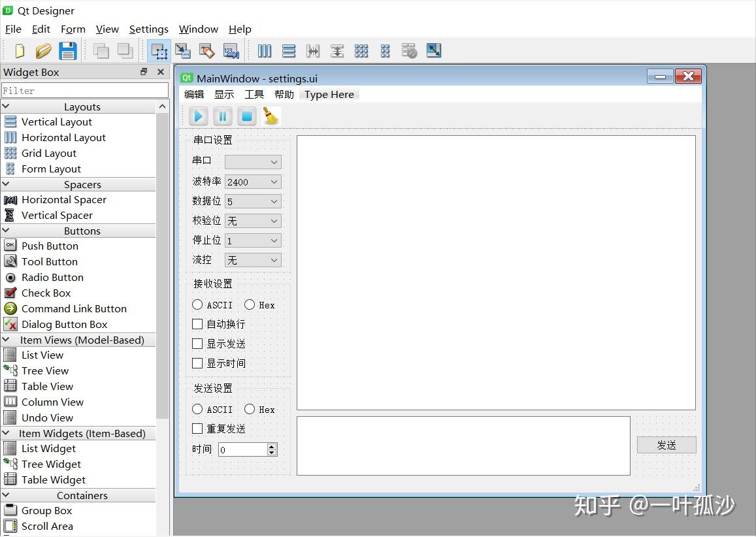Screen dimensions: 756x537
Task: Click the Lay Out Horizontally icon
Action: coord(265,50)
